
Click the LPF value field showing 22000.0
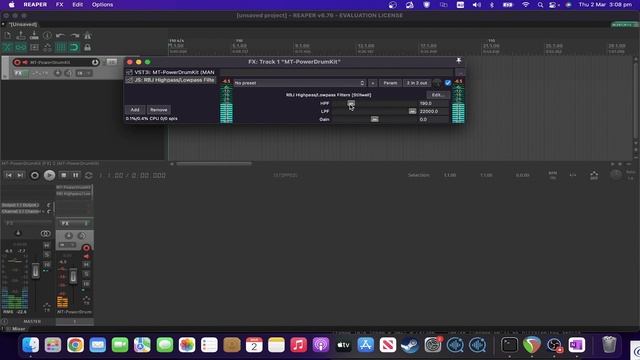click(433, 111)
